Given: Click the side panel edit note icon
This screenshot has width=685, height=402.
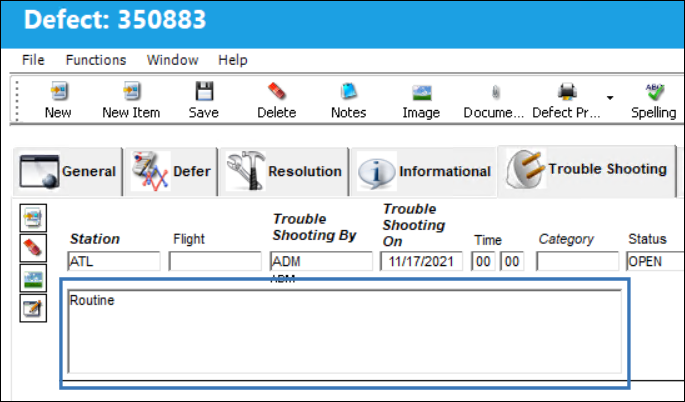Looking at the screenshot, I should [33, 308].
